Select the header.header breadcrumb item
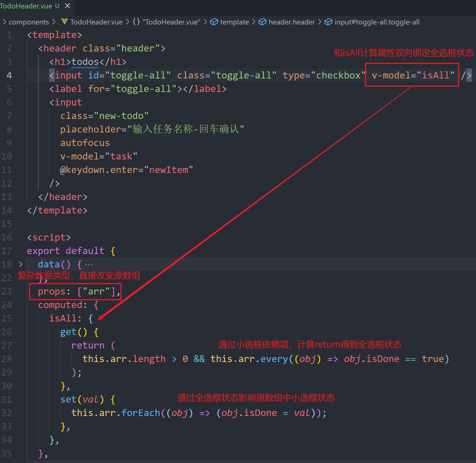The width and height of the screenshot is (476, 463). click(292, 22)
